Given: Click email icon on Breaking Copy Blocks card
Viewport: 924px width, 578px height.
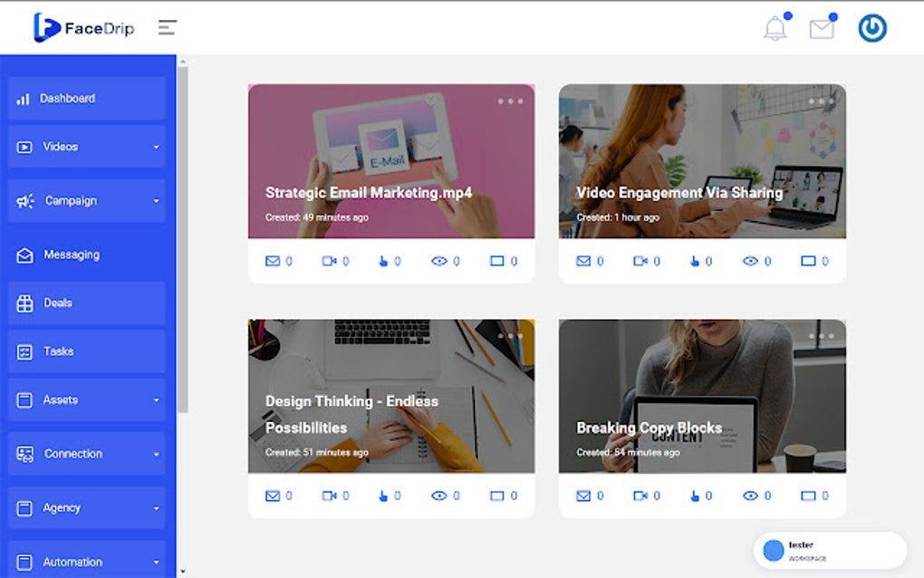Looking at the screenshot, I should [583, 496].
